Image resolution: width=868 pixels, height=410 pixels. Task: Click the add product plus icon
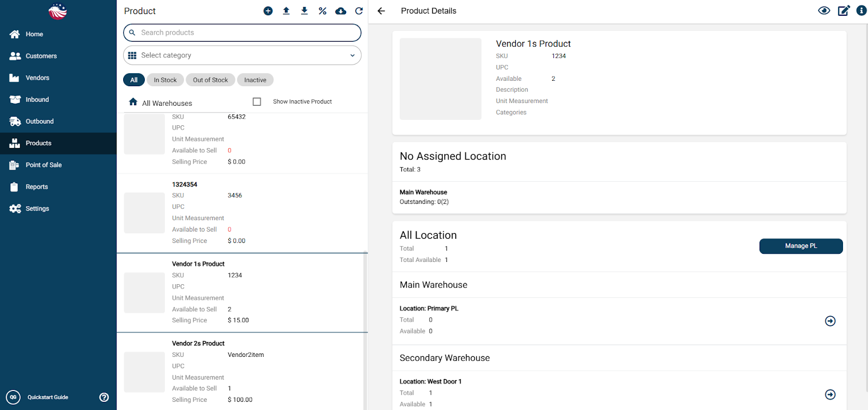[x=268, y=11]
